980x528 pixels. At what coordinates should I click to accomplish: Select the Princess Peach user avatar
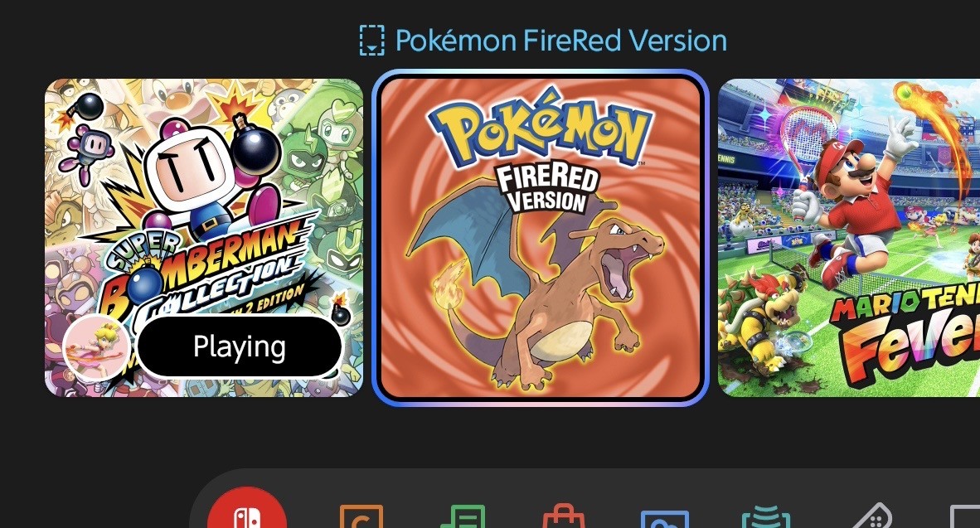pos(96,347)
